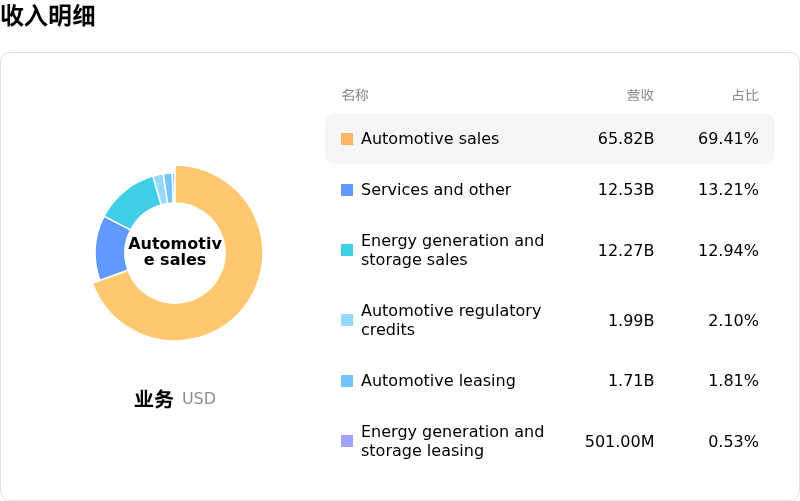Click the donut chart center label
This screenshot has width=800, height=501.
[x=175, y=252]
